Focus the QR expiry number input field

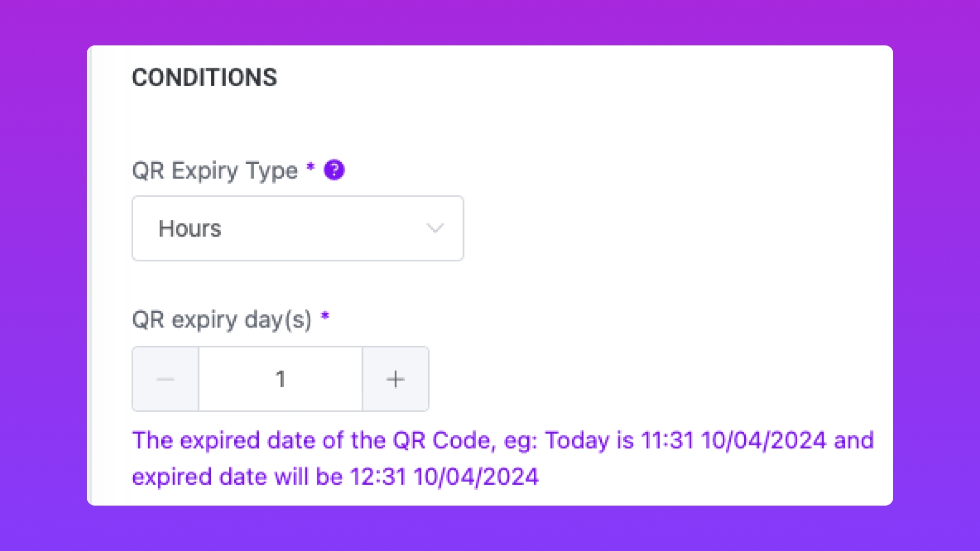pos(280,379)
